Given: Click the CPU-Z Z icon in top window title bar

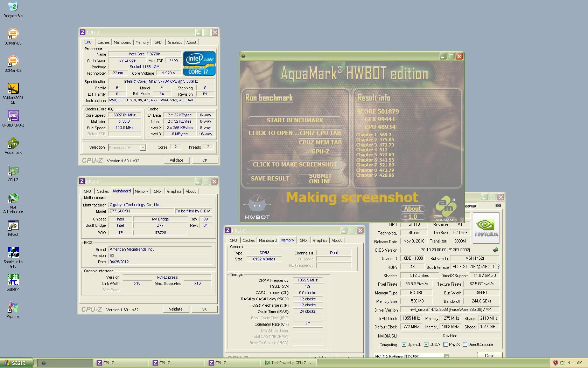Looking at the screenshot, I should coord(82,32).
